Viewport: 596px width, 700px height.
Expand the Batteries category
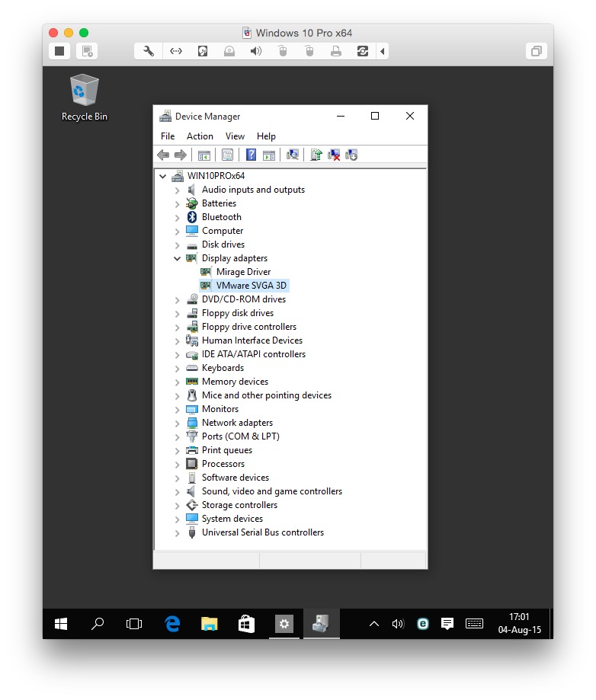click(x=178, y=204)
